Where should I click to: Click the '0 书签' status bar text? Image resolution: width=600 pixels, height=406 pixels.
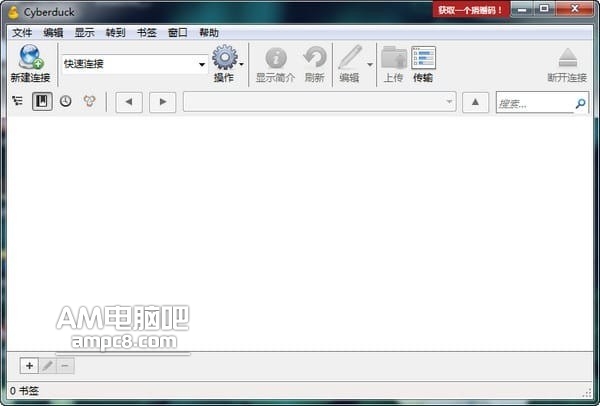tap(24, 391)
